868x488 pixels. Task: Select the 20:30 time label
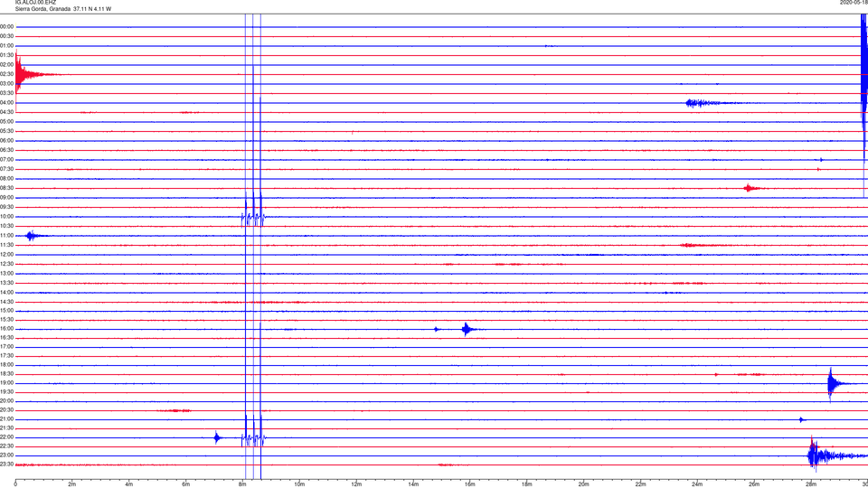pyautogui.click(x=7, y=410)
